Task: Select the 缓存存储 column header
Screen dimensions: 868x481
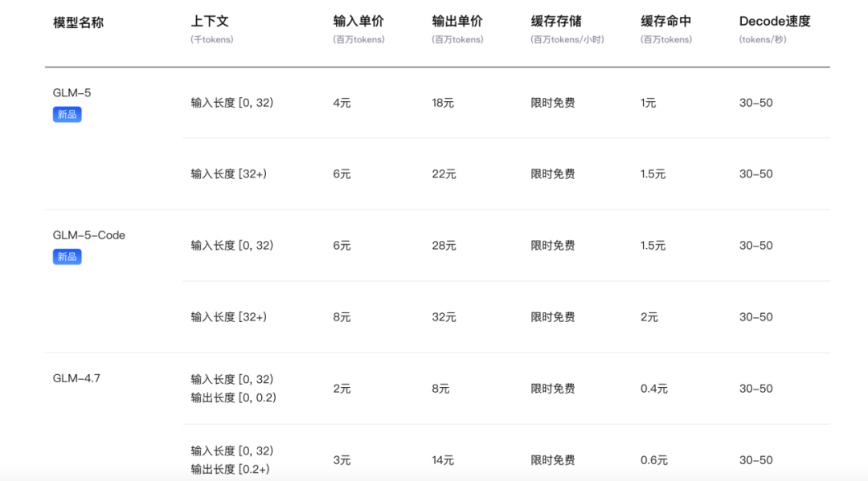Action: [556, 22]
